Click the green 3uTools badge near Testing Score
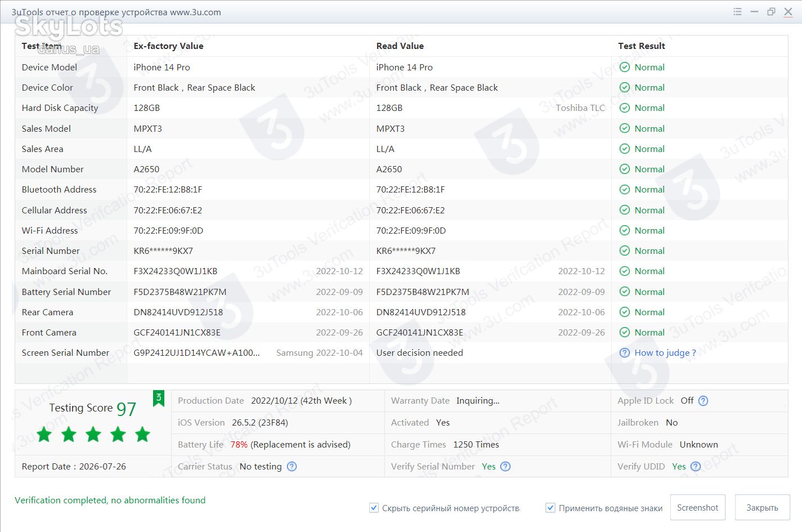Viewport: 802px width, 532px height. pos(159,399)
